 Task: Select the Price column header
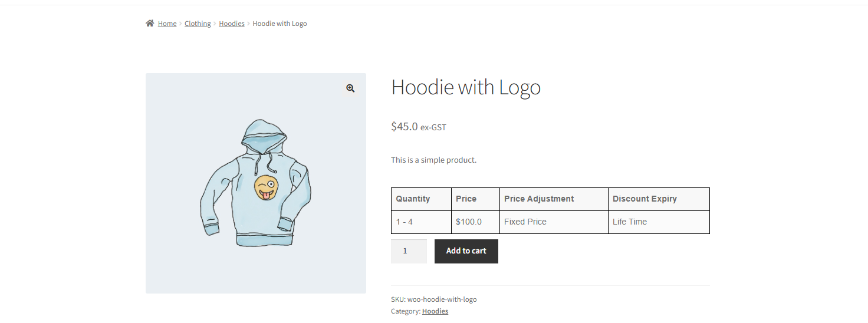(x=466, y=199)
